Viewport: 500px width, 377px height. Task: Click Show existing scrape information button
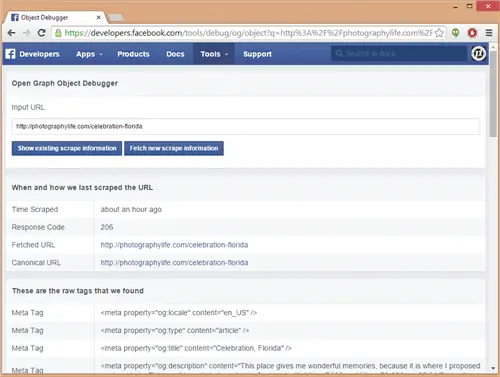click(x=67, y=148)
